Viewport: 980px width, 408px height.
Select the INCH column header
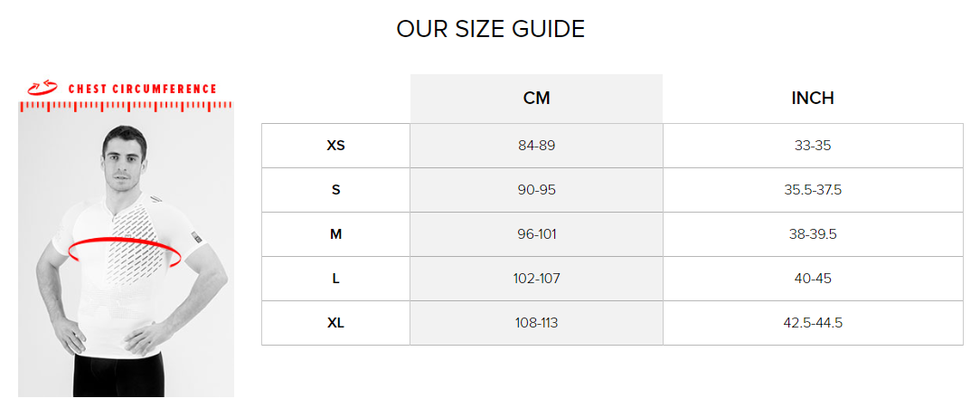[x=813, y=99]
